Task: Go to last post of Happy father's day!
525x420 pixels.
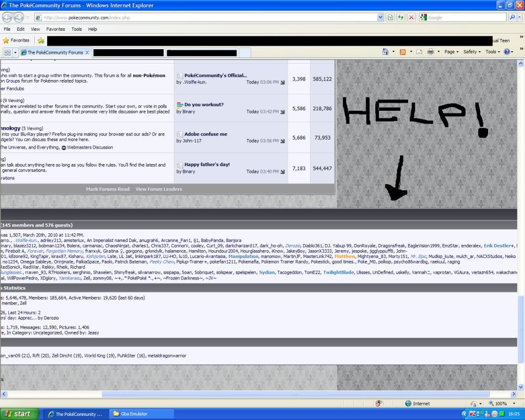Action: coord(282,172)
